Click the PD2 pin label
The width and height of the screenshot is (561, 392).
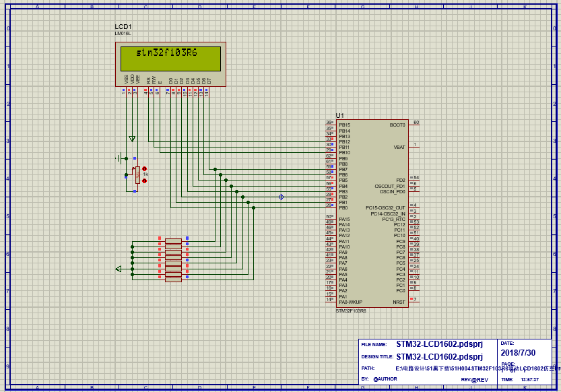tap(401, 181)
